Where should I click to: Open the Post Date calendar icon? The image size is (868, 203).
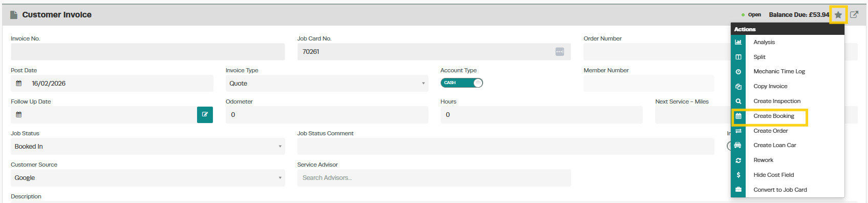19,83
